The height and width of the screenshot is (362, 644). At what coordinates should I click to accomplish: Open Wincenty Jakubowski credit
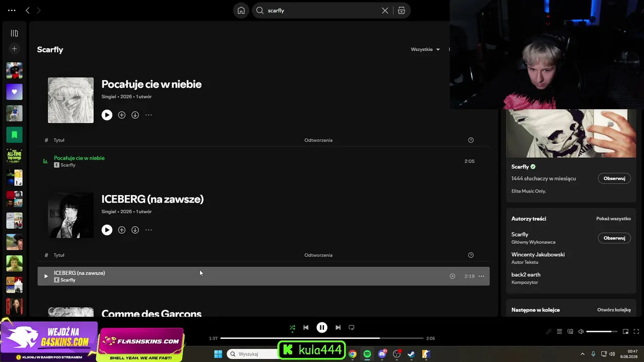[538, 254]
